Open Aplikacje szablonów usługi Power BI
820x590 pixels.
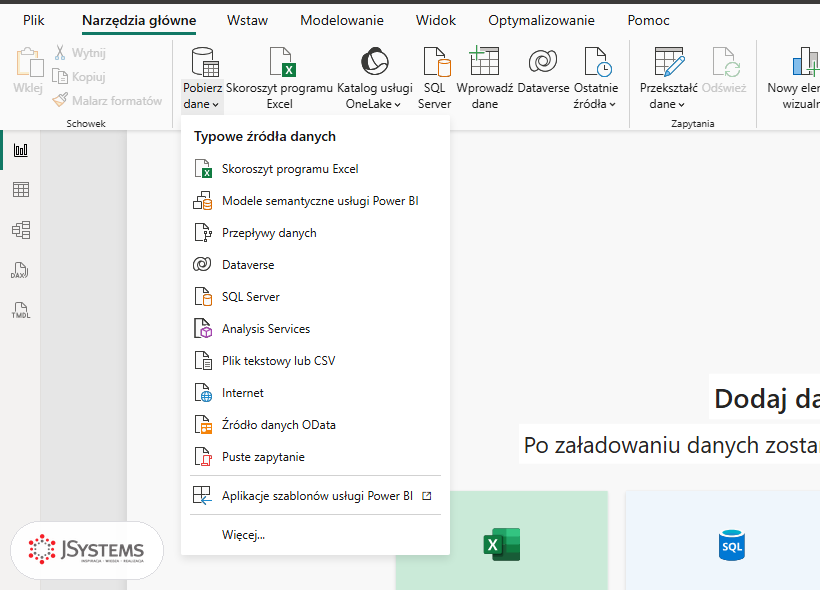point(315,495)
